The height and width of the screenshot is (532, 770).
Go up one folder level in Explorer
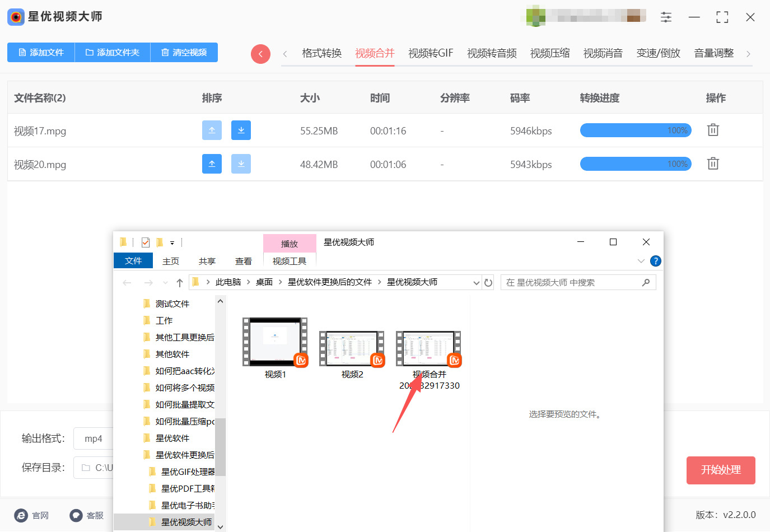pyautogui.click(x=180, y=283)
